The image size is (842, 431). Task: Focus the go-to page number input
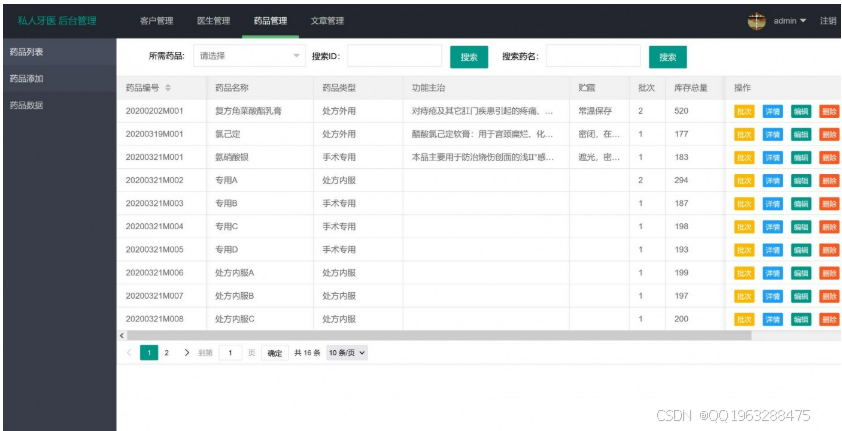230,353
